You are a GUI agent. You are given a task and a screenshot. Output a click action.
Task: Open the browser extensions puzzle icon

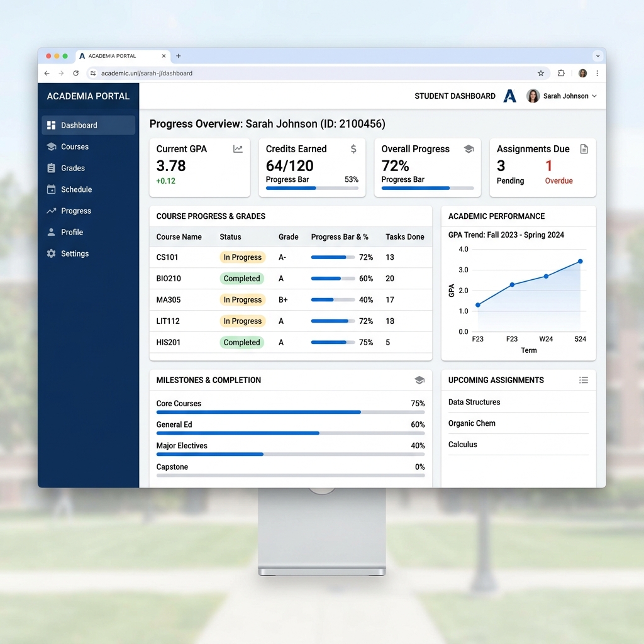coord(561,73)
